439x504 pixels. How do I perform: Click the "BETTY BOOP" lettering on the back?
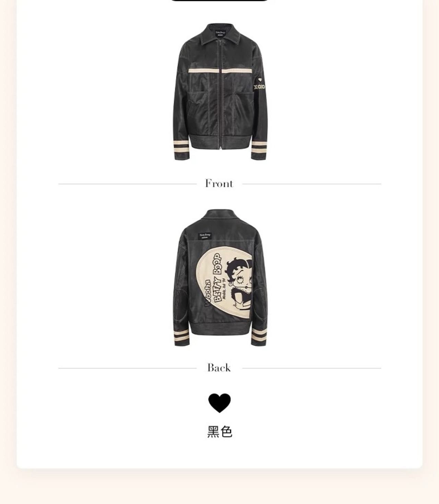[x=218, y=278]
